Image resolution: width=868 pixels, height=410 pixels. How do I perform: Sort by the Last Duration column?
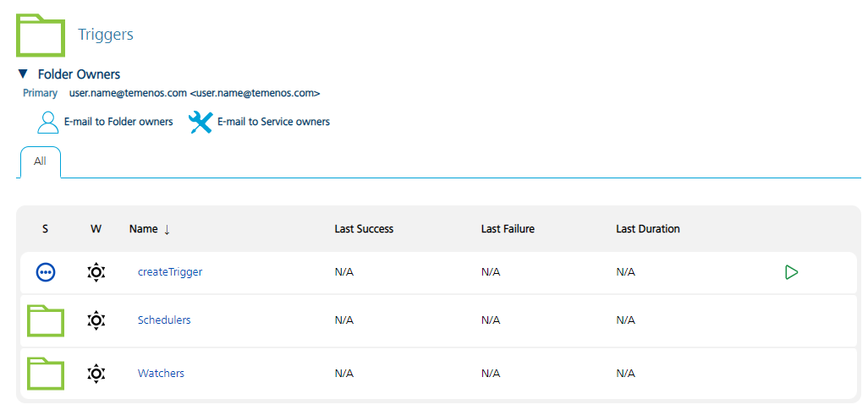tap(647, 229)
